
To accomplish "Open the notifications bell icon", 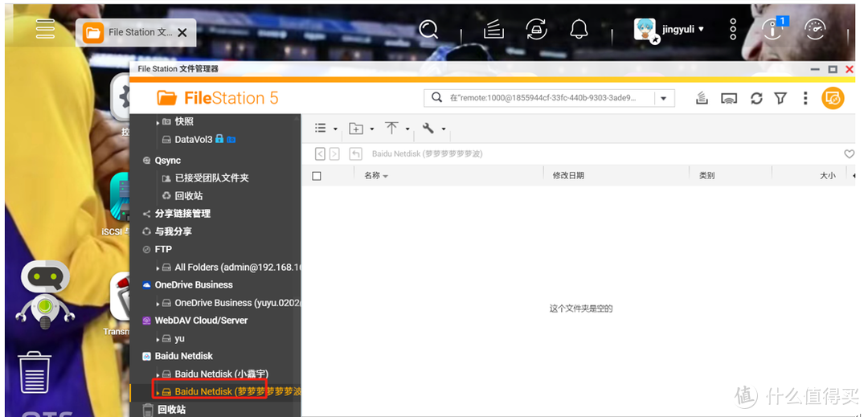I will click(x=579, y=29).
